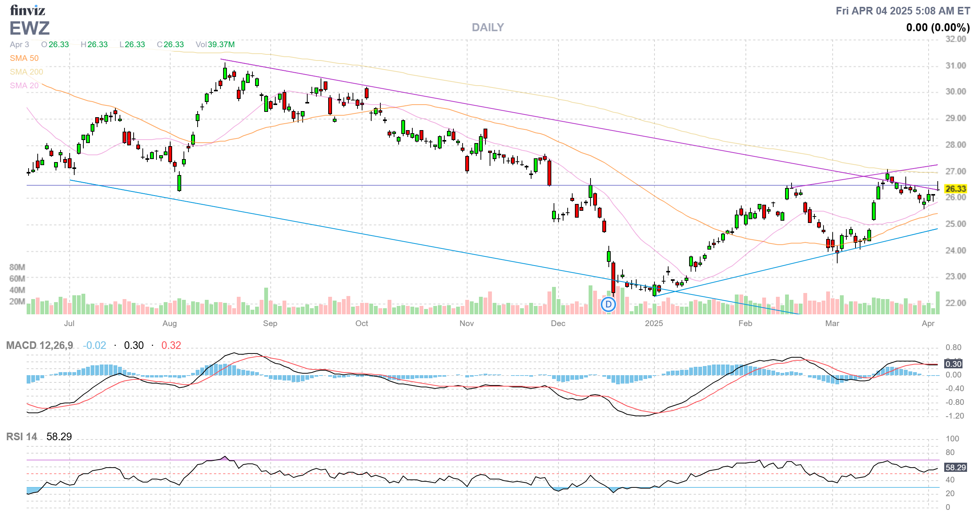
Task: Click the Sep label on time axis
Action: (270, 323)
